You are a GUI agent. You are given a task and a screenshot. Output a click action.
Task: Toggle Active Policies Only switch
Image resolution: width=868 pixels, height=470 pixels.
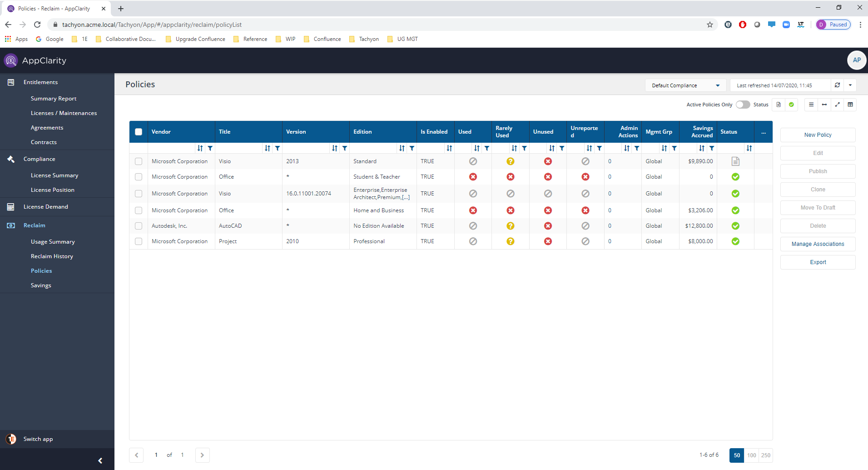[x=743, y=105]
